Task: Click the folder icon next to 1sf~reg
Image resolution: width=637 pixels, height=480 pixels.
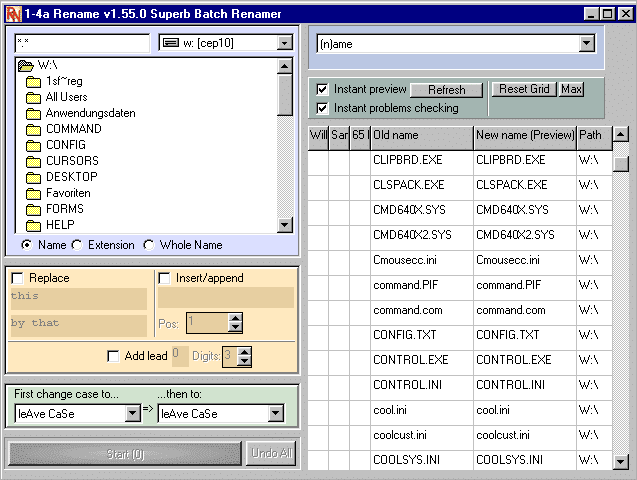Action: (33, 82)
